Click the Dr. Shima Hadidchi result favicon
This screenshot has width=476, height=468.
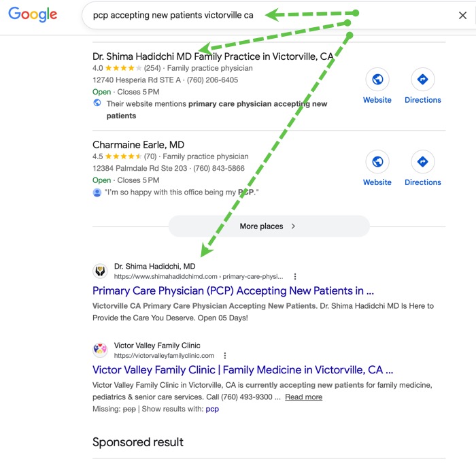coord(100,271)
